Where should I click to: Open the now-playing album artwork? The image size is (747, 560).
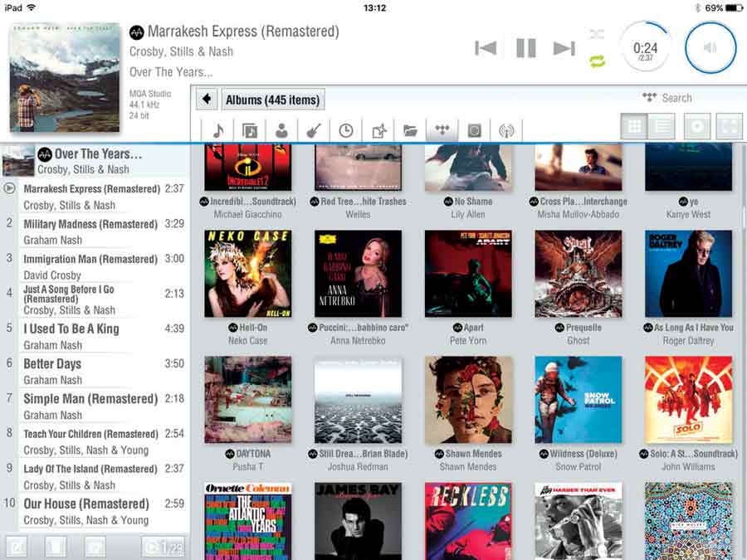coord(64,77)
